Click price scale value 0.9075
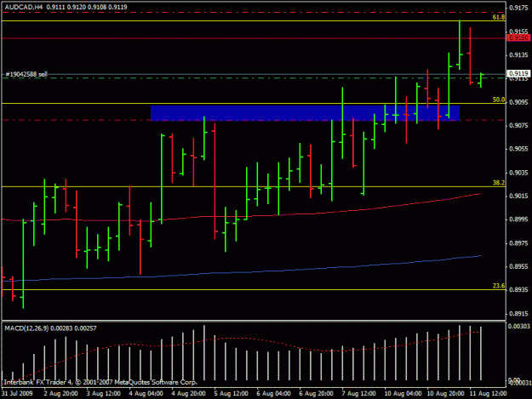Viewport: 532px width, 399px height. (x=519, y=125)
